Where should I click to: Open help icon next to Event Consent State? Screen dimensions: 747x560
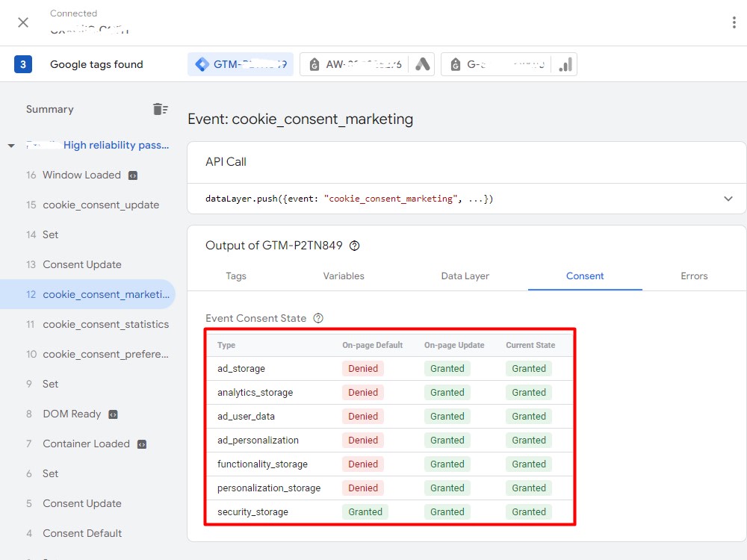318,319
